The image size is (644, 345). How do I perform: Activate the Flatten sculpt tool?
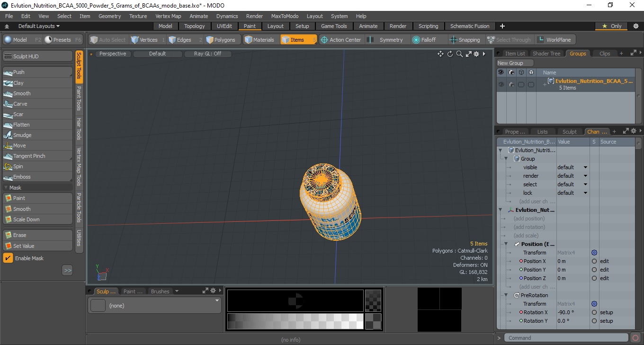point(37,125)
